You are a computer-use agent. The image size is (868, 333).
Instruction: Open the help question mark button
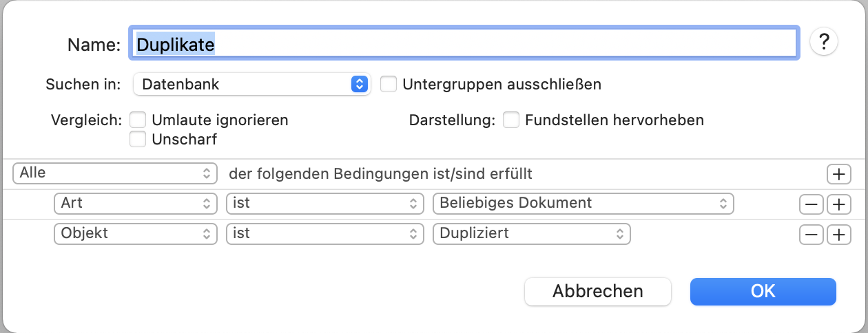823,43
